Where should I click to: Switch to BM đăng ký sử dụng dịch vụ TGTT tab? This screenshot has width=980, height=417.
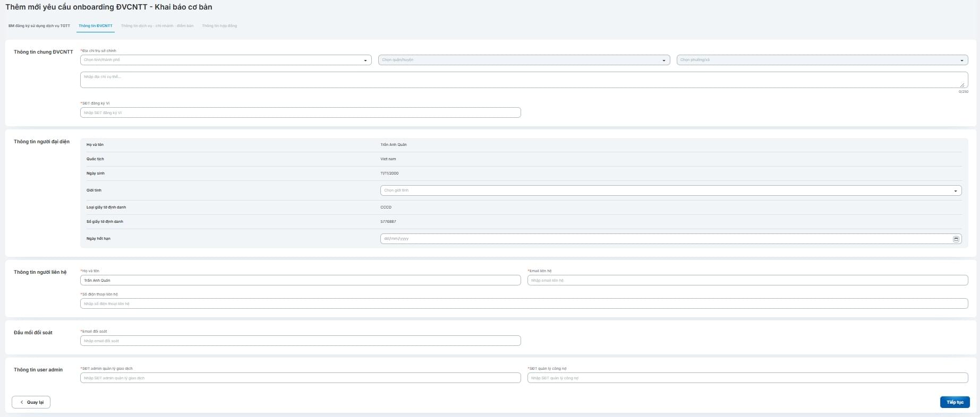coord(39,26)
